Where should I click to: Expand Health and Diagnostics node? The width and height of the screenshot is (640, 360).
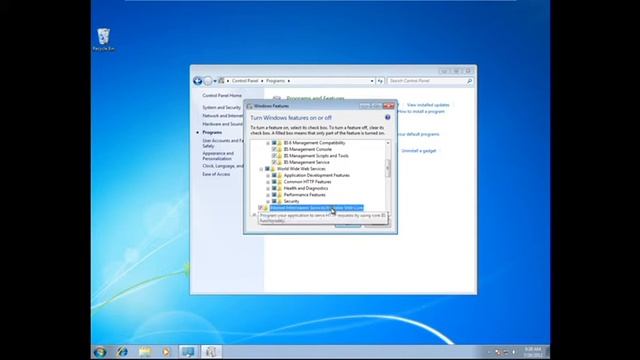[x=268, y=189]
